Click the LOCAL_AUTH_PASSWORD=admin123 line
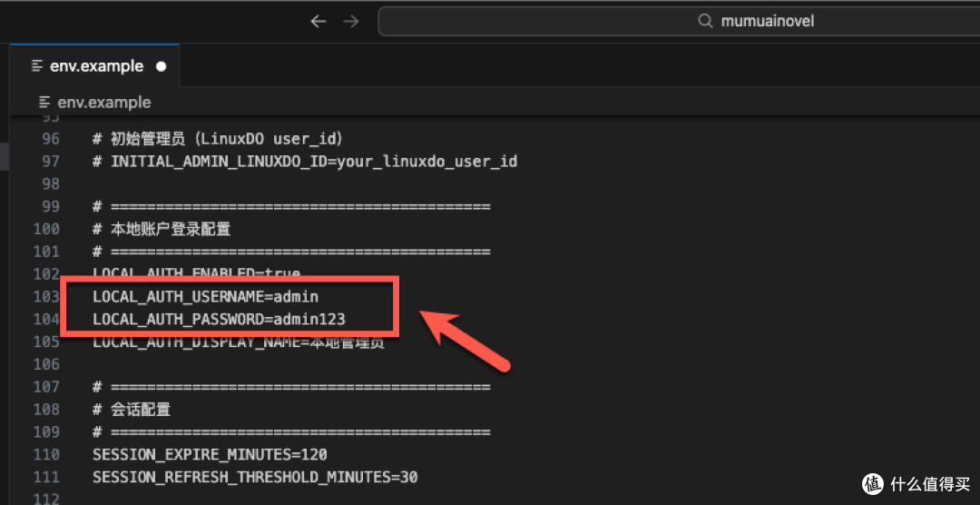This screenshot has height=505, width=980. 219,319
